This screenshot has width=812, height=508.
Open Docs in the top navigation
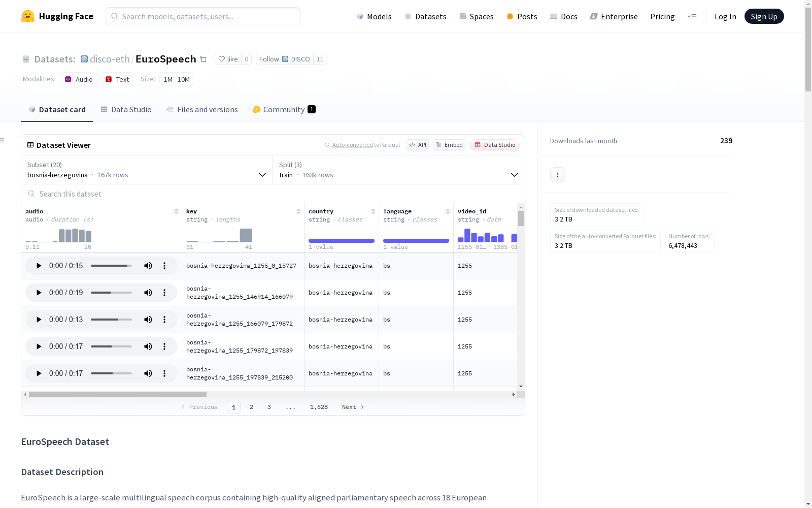click(564, 16)
